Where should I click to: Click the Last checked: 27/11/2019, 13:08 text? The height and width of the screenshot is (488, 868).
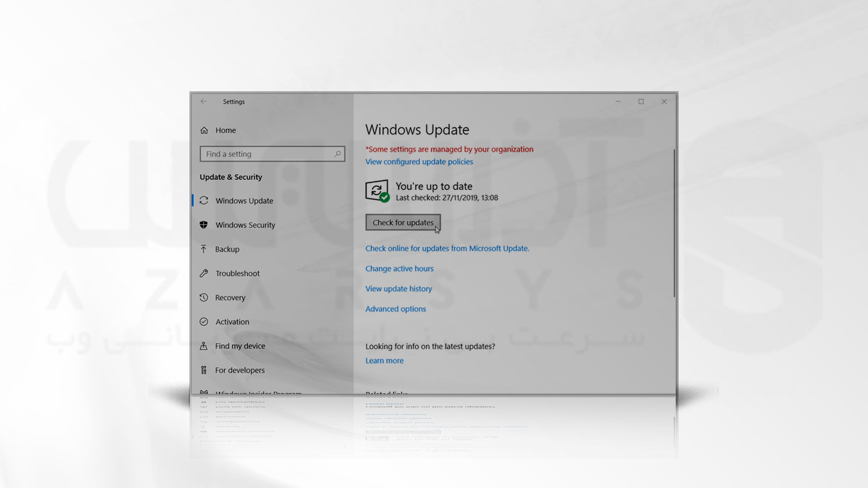coord(447,198)
